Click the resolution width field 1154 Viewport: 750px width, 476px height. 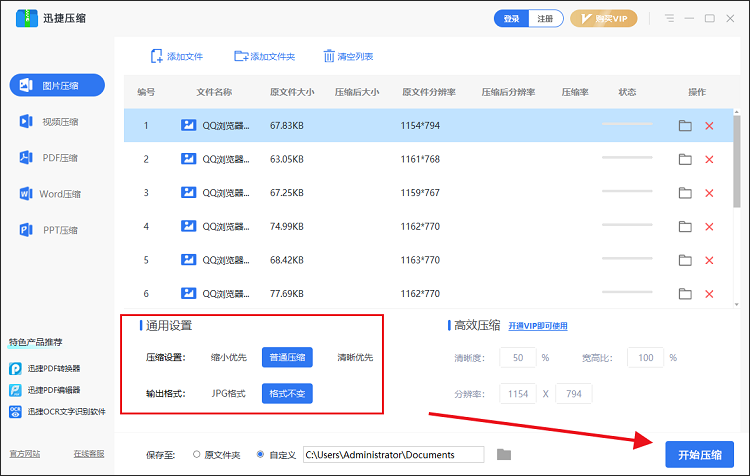click(x=518, y=394)
